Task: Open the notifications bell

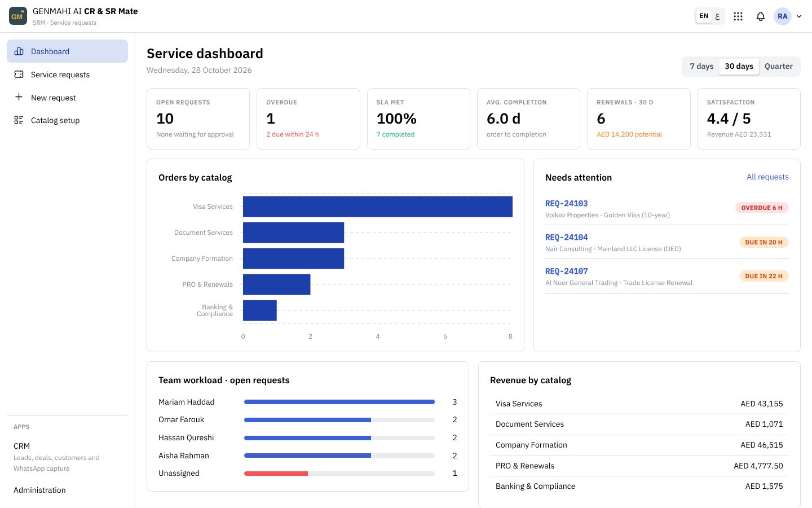Action: pyautogui.click(x=761, y=16)
